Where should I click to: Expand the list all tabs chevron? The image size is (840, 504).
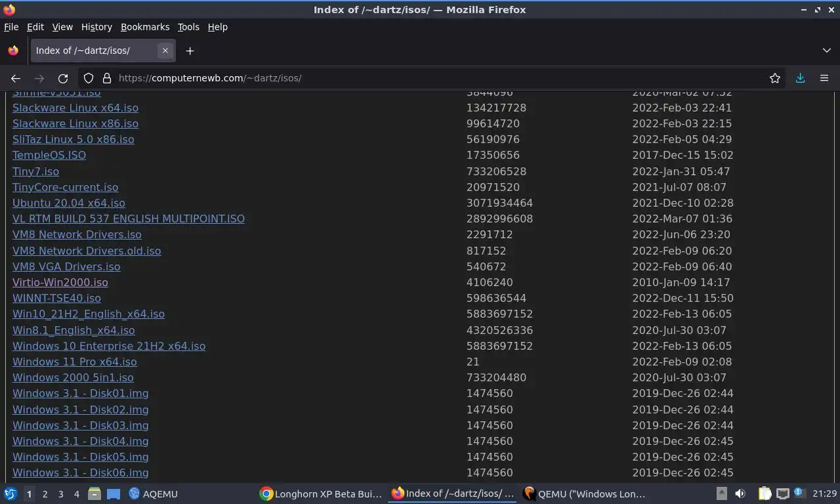[x=827, y=51]
